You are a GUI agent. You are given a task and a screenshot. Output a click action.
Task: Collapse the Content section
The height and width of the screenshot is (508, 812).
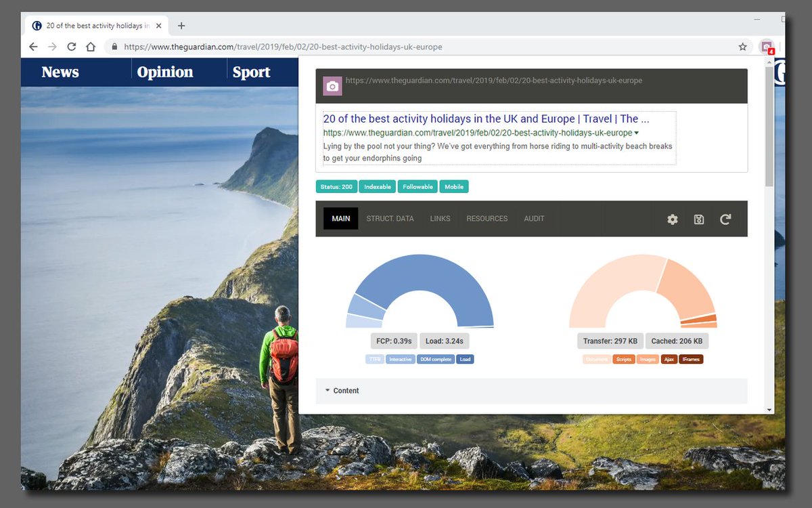point(531,391)
